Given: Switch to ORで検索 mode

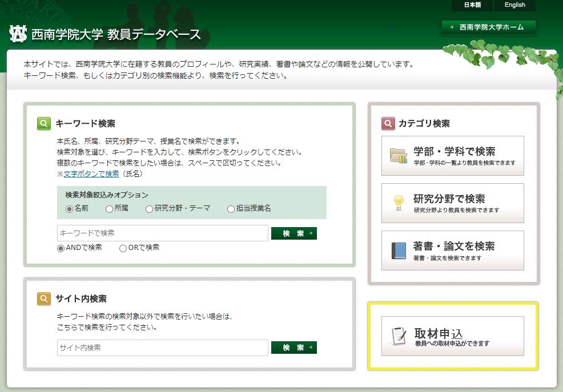Looking at the screenshot, I should tap(123, 248).
